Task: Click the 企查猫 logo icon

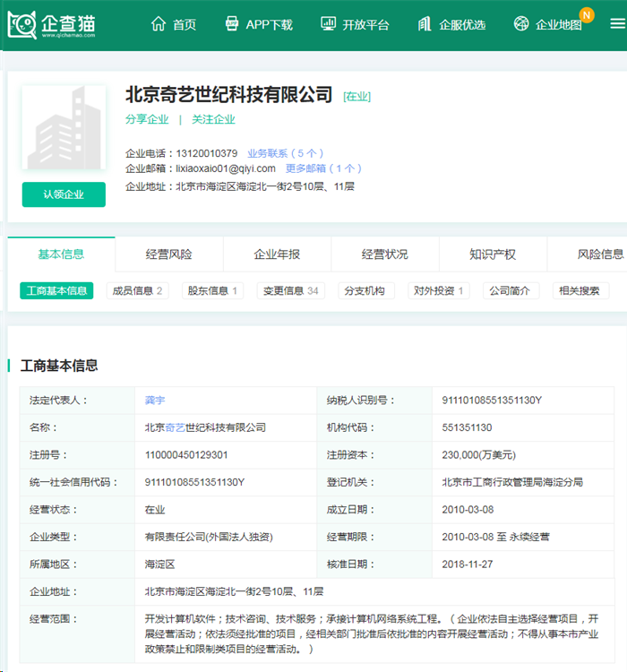Action: coord(22,24)
